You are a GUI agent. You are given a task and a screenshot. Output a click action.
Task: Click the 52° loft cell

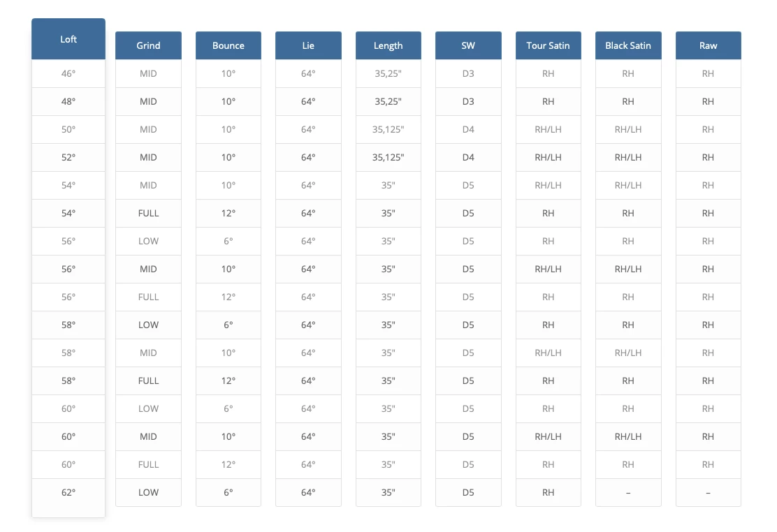point(68,157)
